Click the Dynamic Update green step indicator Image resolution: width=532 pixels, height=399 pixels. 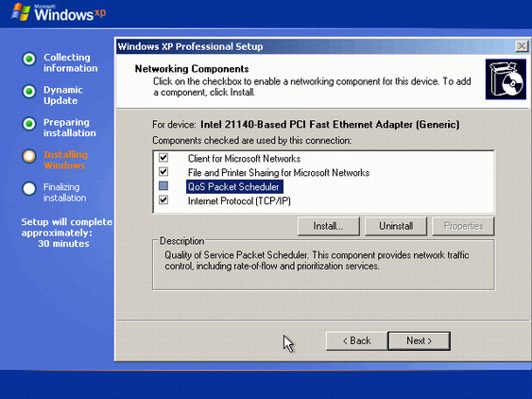[29, 92]
